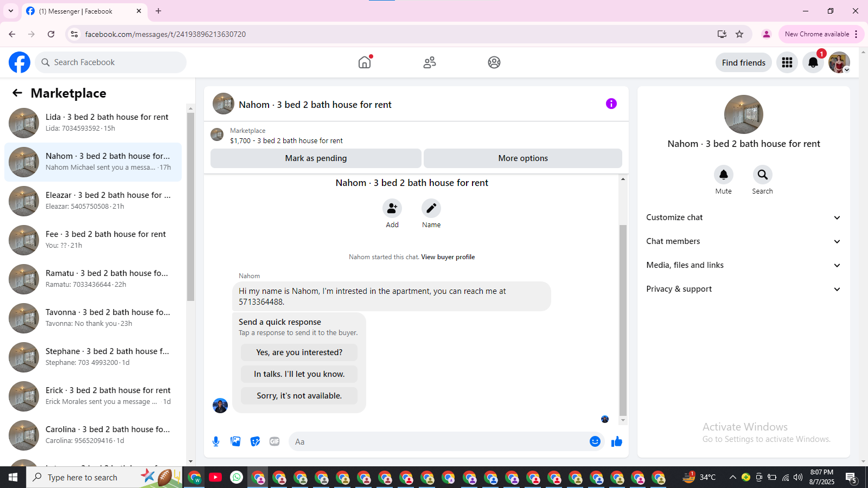The height and width of the screenshot is (488, 868).
Task: Open a new browser tab
Action: pyautogui.click(x=158, y=11)
